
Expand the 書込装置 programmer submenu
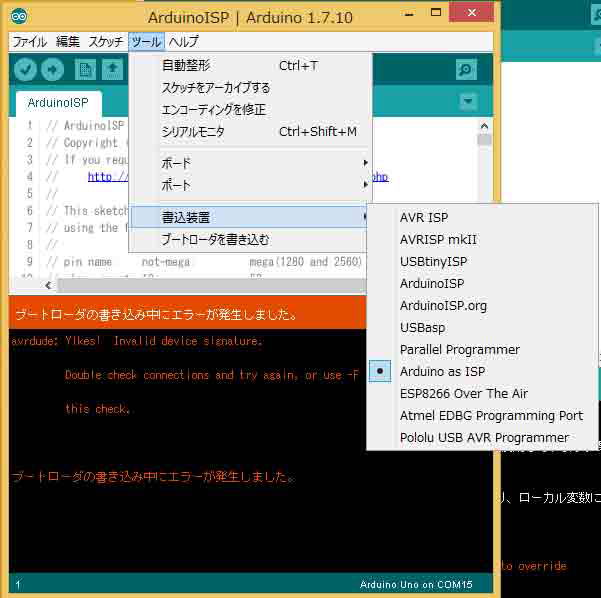click(x=250, y=217)
